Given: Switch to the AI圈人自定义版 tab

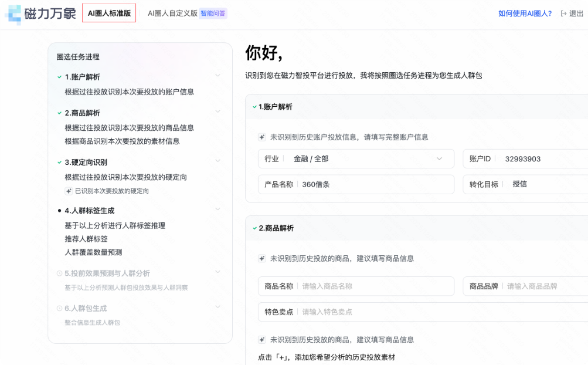Looking at the screenshot, I should [172, 13].
